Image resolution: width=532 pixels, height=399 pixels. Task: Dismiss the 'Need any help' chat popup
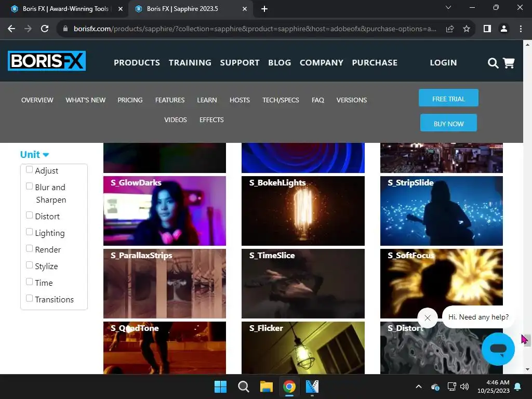click(x=428, y=318)
